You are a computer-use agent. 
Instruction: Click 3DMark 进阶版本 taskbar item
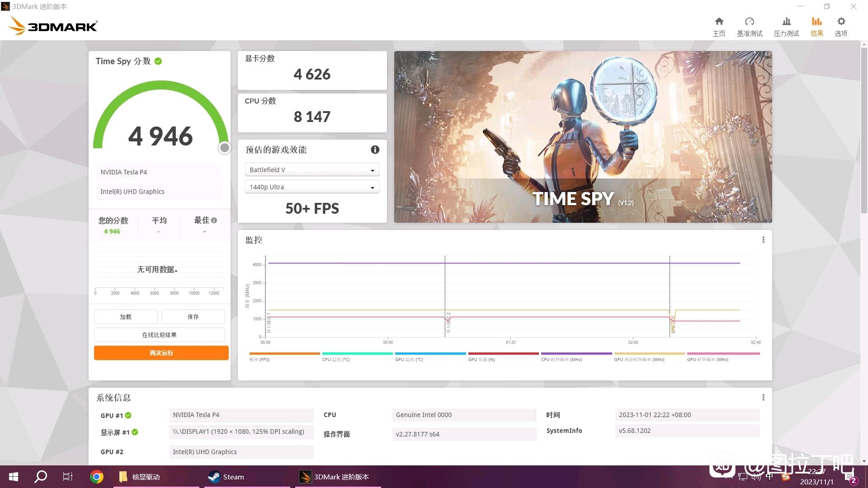338,477
